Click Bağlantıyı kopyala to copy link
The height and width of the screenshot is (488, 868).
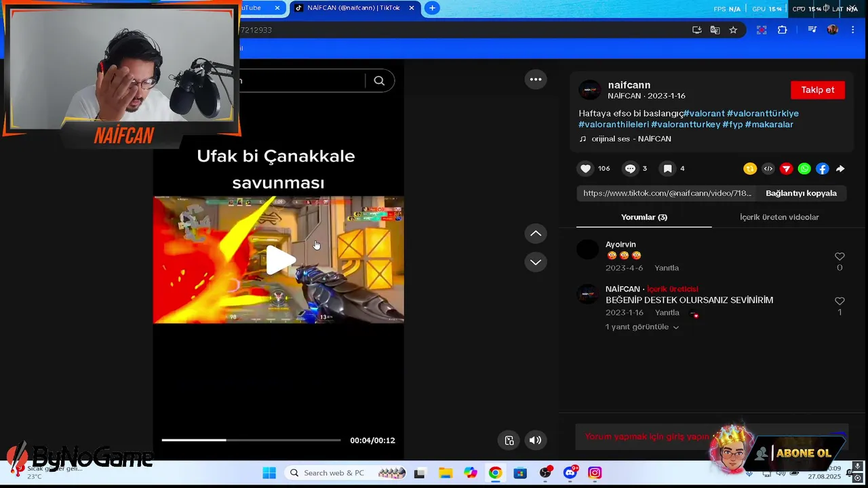coord(801,193)
